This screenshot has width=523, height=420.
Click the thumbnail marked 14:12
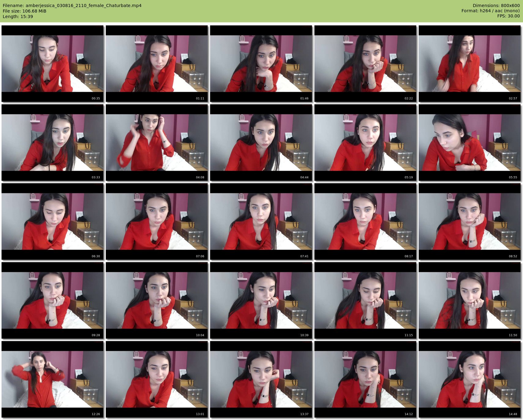365,379
